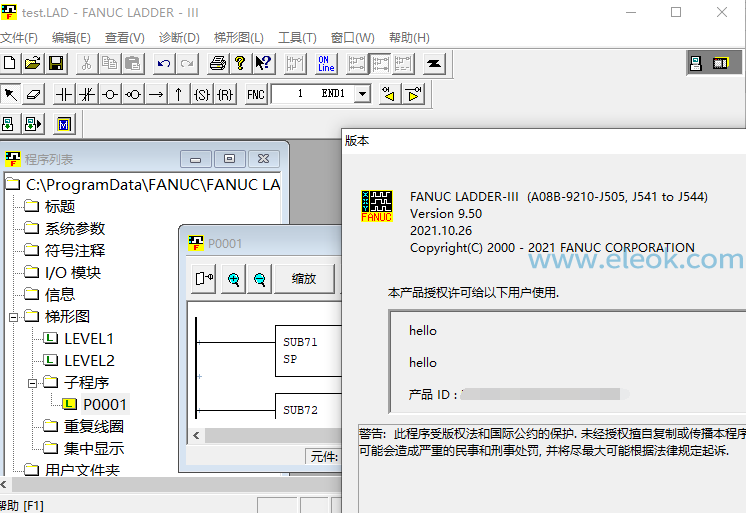Viewport: 746px width, 513px height.
Task: Click the search next yellow arrow icon
Action: tap(412, 94)
